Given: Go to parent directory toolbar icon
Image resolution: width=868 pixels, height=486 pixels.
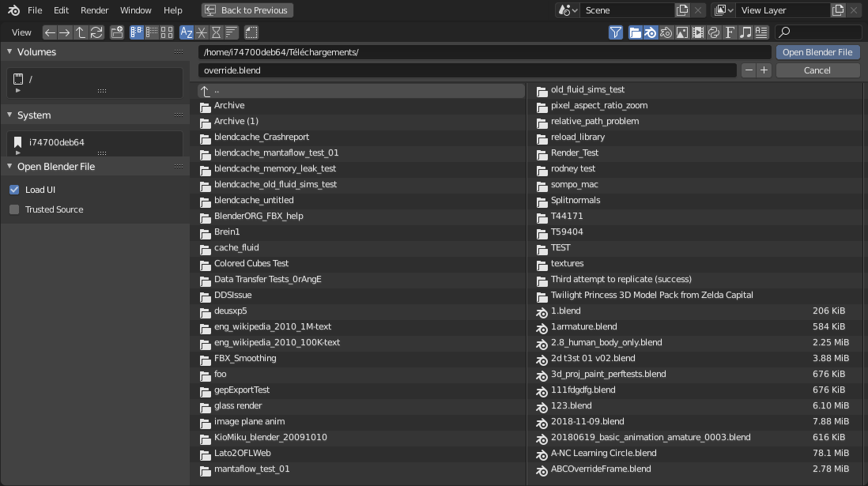Looking at the screenshot, I should 81,32.
